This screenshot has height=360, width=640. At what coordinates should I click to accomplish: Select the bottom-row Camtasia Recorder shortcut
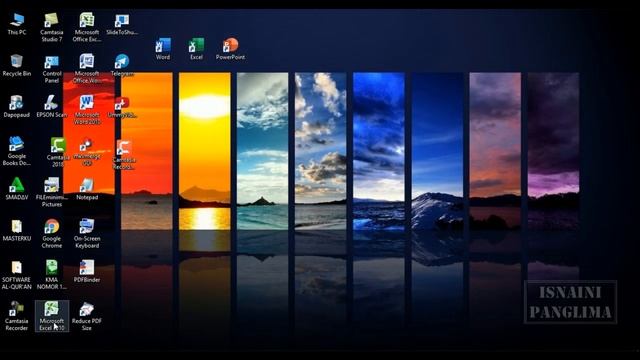tap(17, 316)
